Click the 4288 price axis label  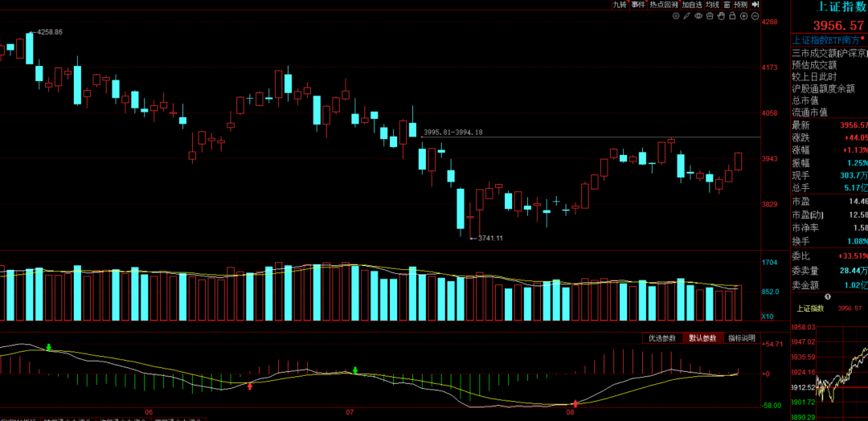(x=769, y=22)
